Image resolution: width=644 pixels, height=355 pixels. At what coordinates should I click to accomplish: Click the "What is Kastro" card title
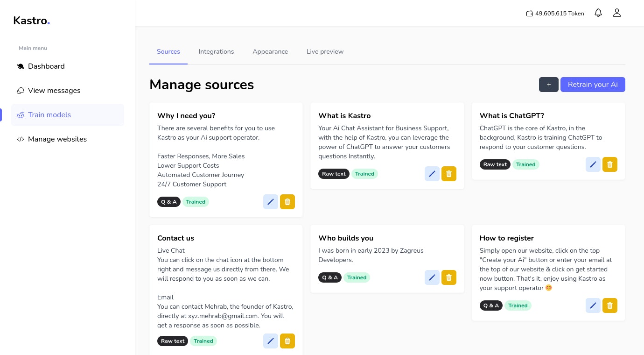(x=344, y=116)
